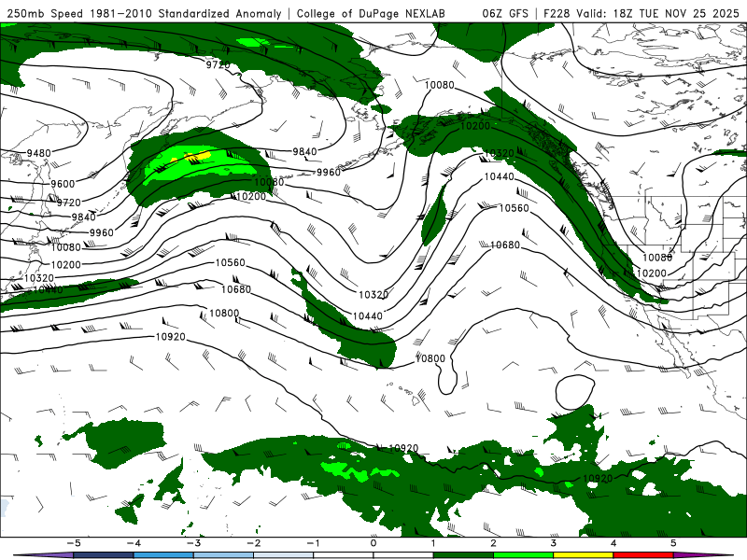Pick the dark green 1 to 2 color bar segment
This screenshot has width=747, height=560.
click(x=463, y=555)
